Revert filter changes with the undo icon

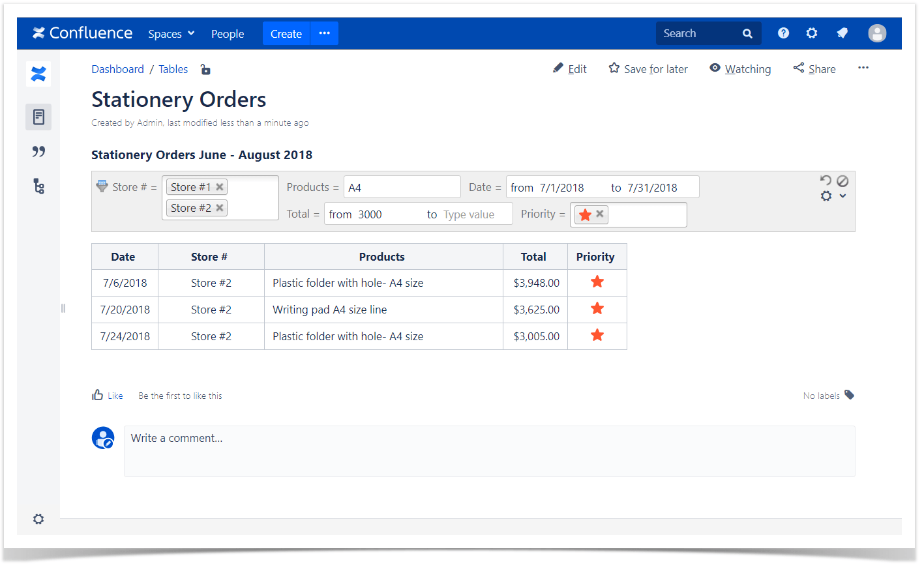point(826,181)
